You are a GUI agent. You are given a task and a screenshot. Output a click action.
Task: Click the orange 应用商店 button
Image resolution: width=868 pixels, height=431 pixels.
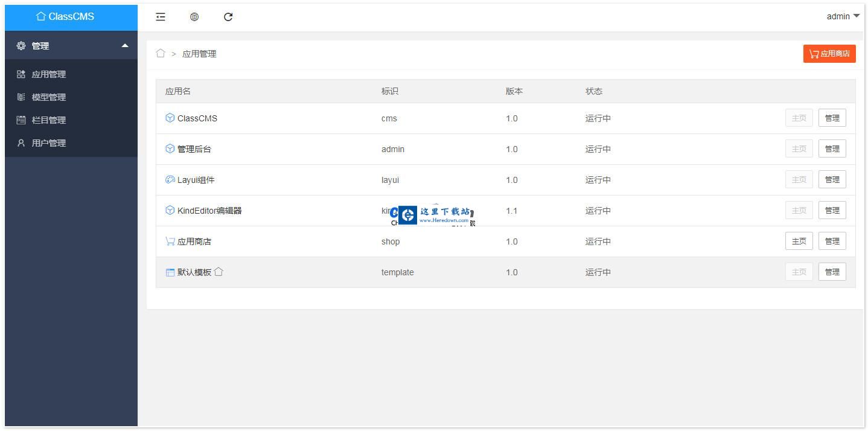click(829, 54)
